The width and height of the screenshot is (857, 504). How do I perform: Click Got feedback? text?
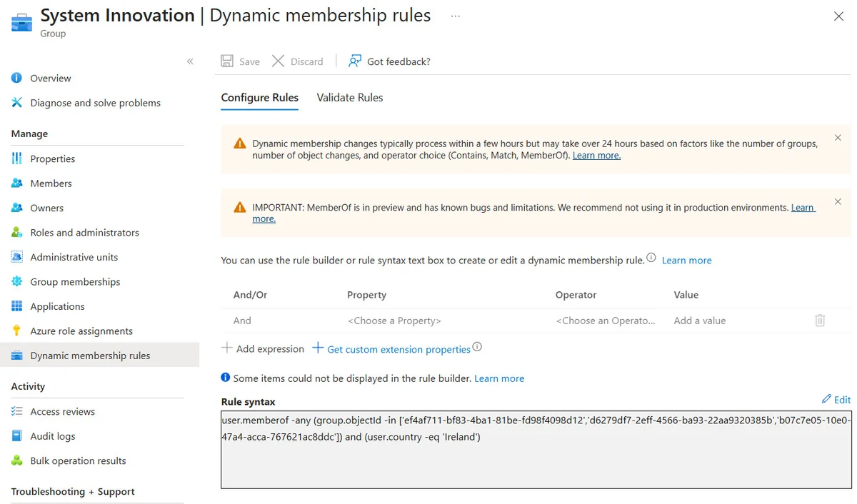[x=399, y=61]
